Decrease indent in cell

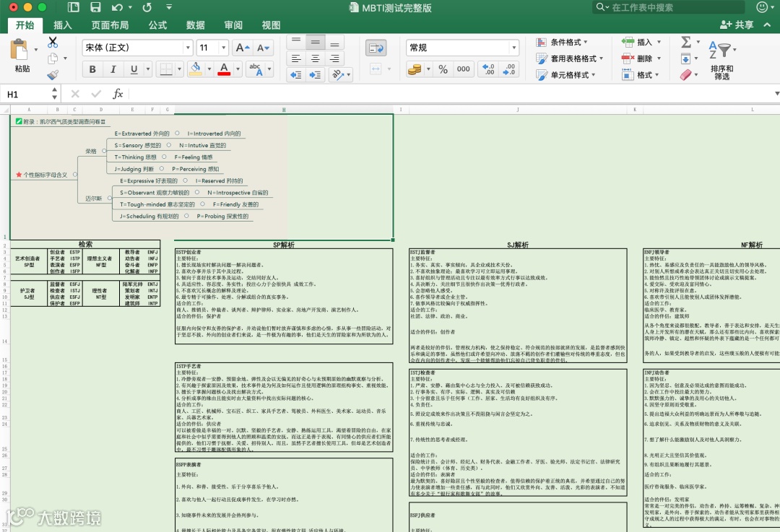296,74
